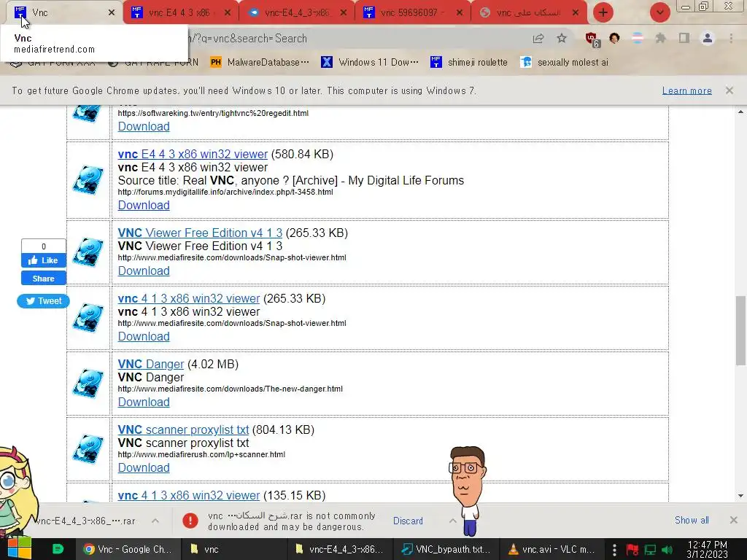
Task: Open the vnc folder taskbar item
Action: (x=234, y=549)
